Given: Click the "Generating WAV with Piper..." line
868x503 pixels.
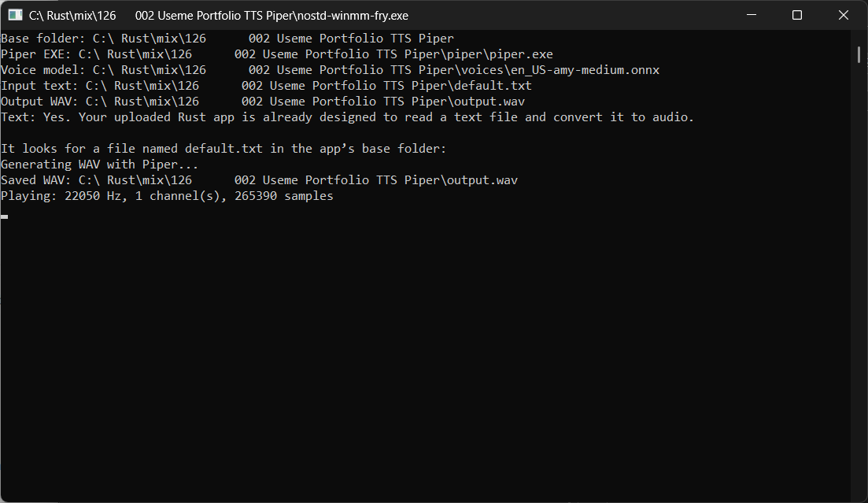Looking at the screenshot, I should point(100,165).
